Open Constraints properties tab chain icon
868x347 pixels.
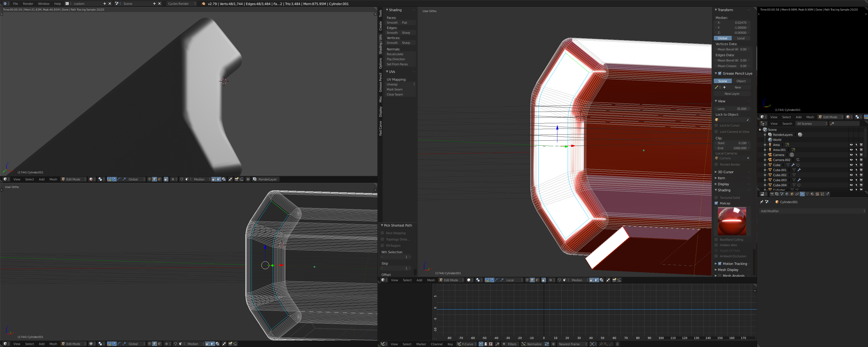(x=797, y=194)
